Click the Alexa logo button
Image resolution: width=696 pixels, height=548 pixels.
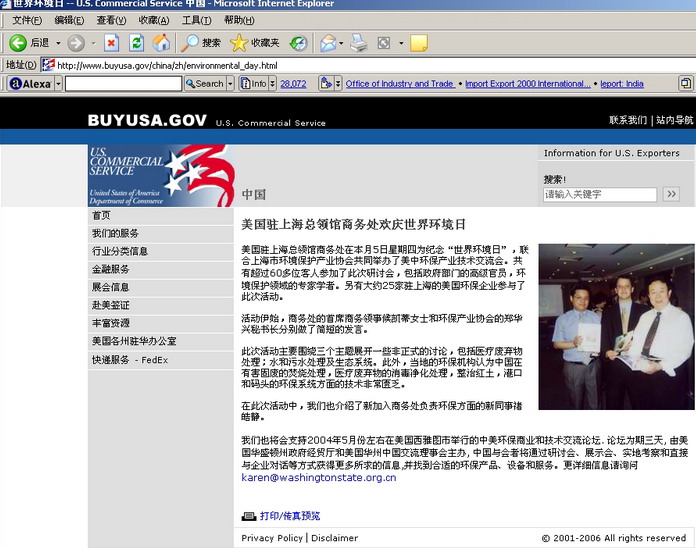(31, 83)
